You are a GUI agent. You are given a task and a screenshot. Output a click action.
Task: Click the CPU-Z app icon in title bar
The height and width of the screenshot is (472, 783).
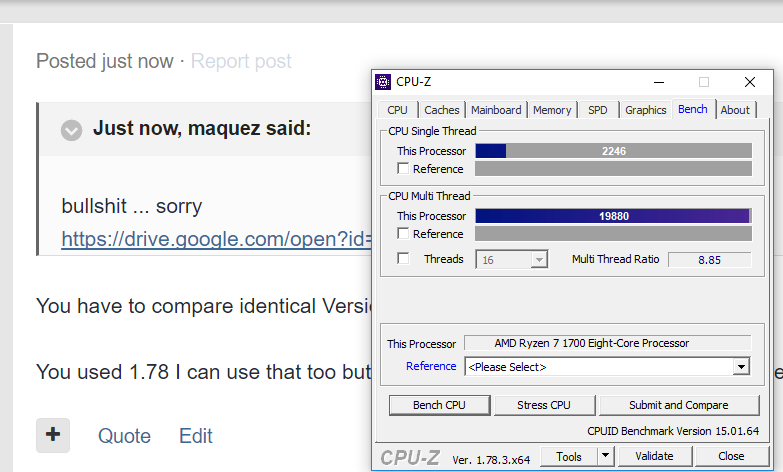tap(383, 82)
